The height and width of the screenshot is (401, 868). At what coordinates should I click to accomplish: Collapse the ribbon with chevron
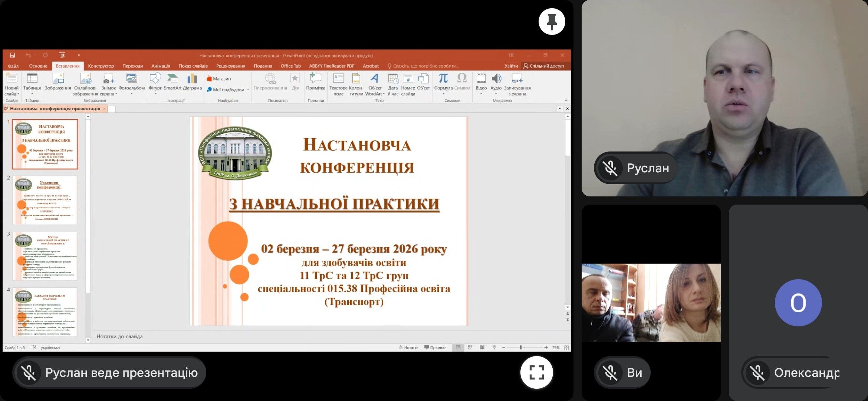[x=566, y=101]
